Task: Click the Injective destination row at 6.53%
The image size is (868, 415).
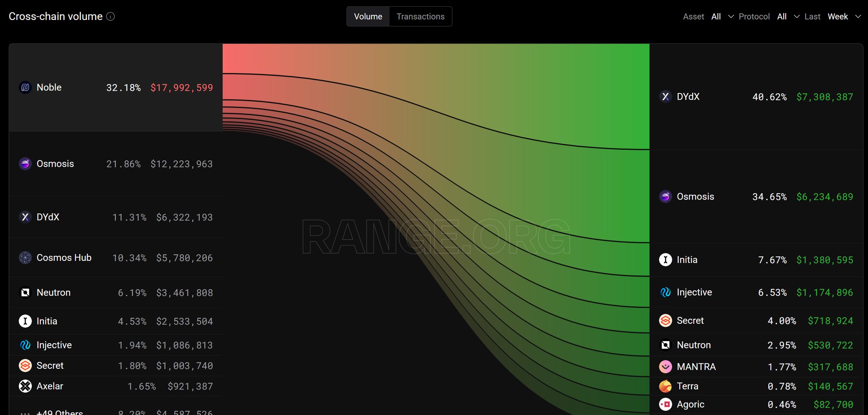Action: tap(756, 292)
